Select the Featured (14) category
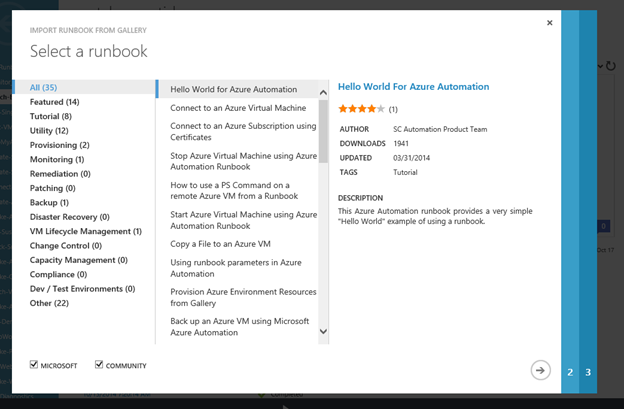 (55, 102)
